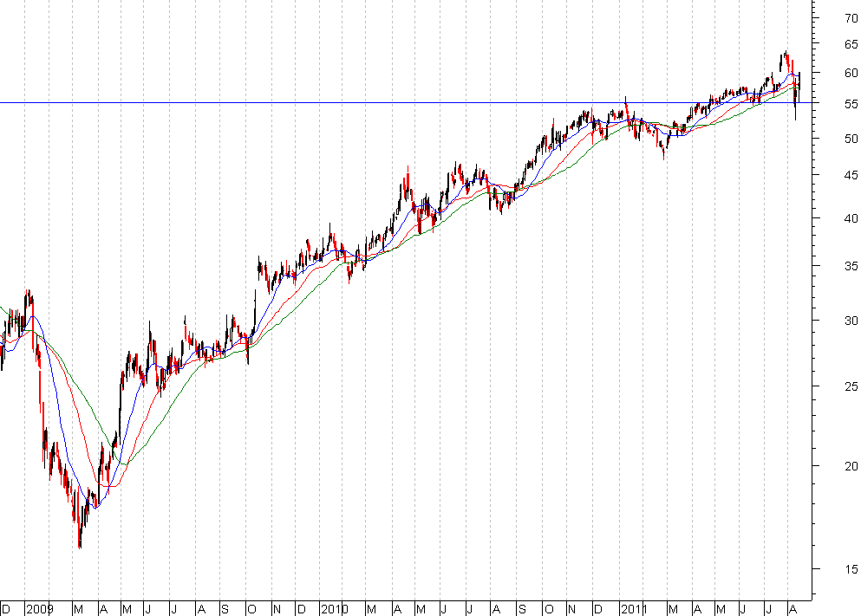This screenshot has width=861, height=616.
Task: Click the 70 price axis label
Action: 851,19
